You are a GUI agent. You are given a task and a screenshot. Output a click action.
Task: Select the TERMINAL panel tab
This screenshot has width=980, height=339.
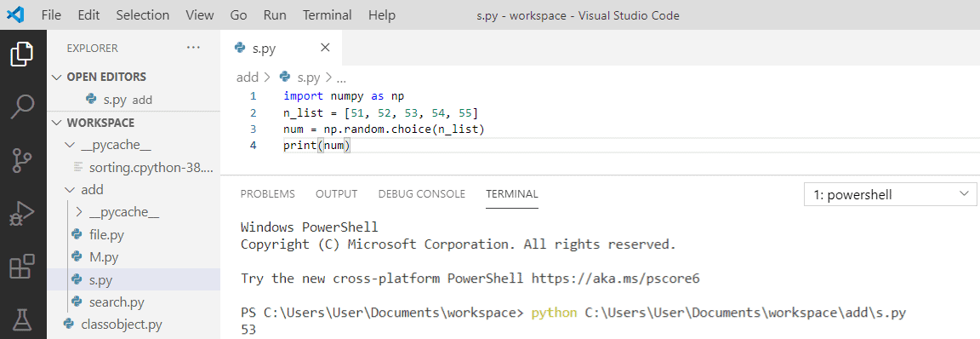pos(512,194)
